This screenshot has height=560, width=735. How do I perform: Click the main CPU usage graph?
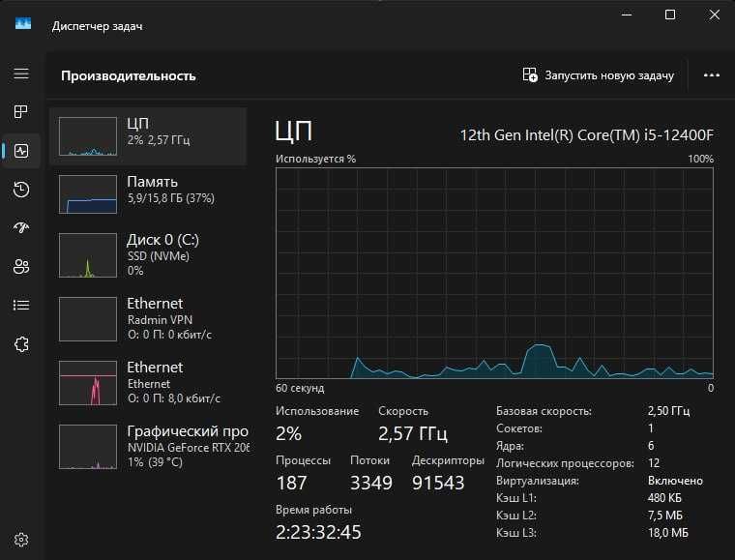pos(494,273)
